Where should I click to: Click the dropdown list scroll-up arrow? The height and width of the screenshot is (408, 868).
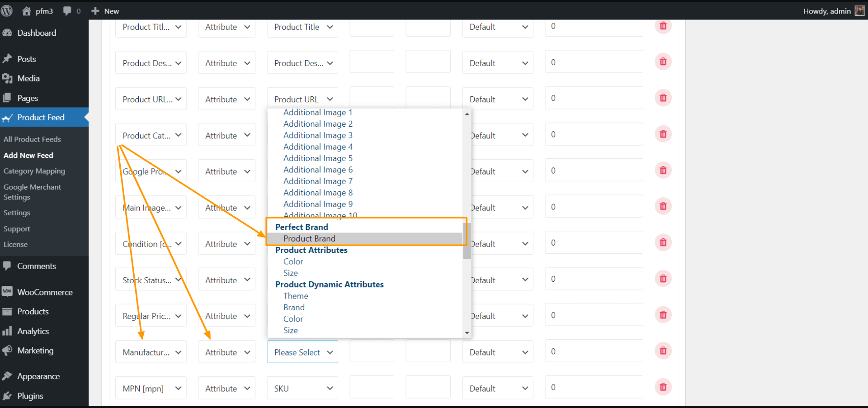467,114
